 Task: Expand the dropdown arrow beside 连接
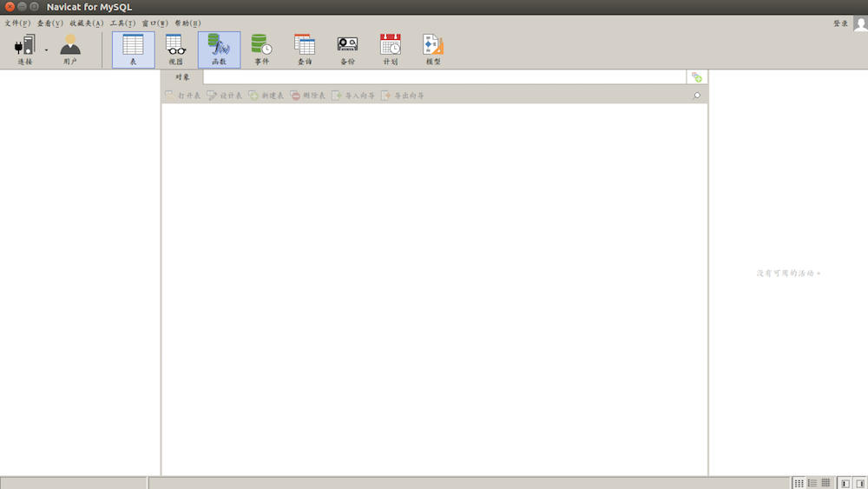[x=47, y=50]
